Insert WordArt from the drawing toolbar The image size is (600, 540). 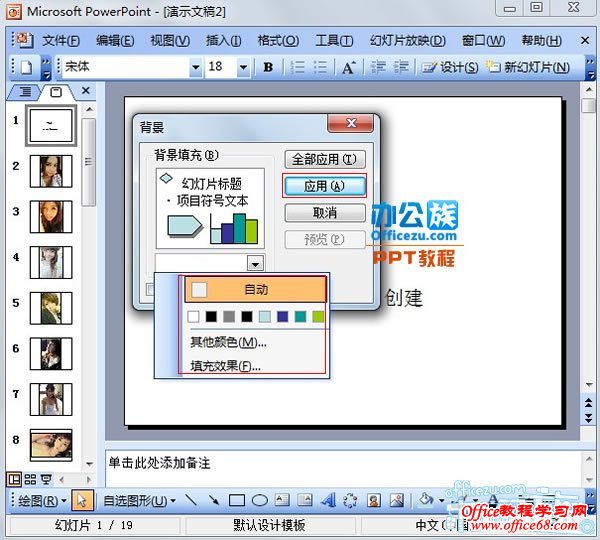[329, 500]
